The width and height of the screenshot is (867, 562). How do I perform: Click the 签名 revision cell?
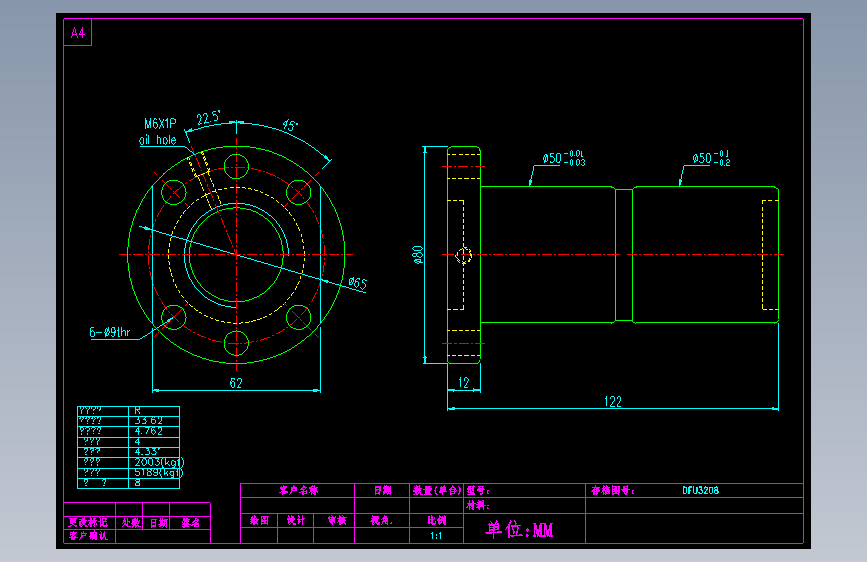pyautogui.click(x=191, y=523)
